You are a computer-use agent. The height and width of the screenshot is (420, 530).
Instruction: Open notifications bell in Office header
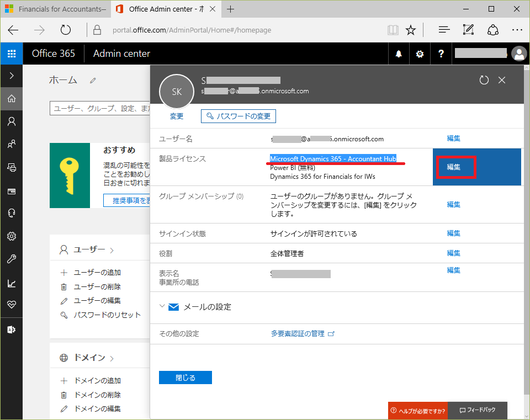[399, 54]
